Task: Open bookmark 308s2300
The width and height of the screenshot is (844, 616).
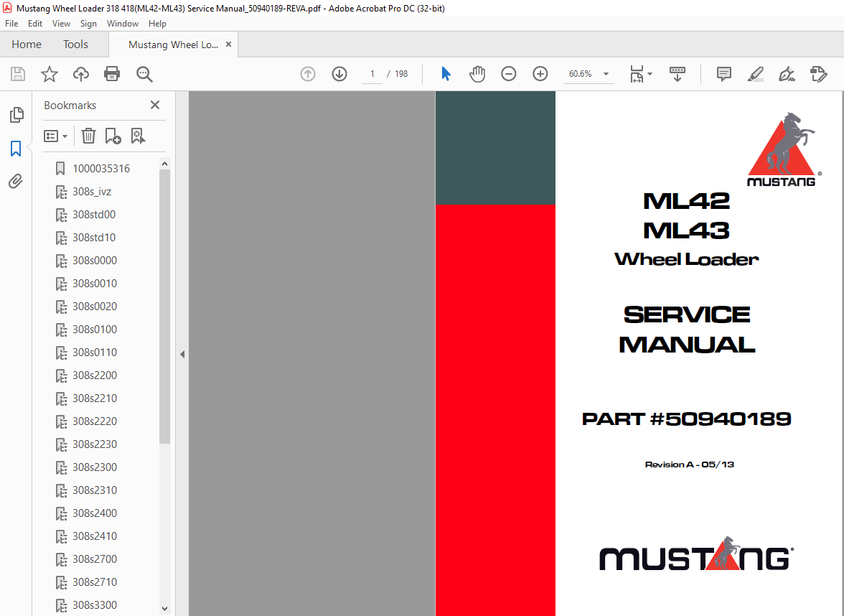Action: coord(95,467)
